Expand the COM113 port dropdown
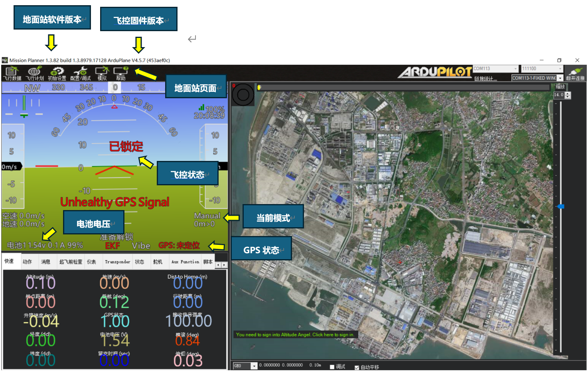This screenshot has width=588, height=371. [x=515, y=69]
